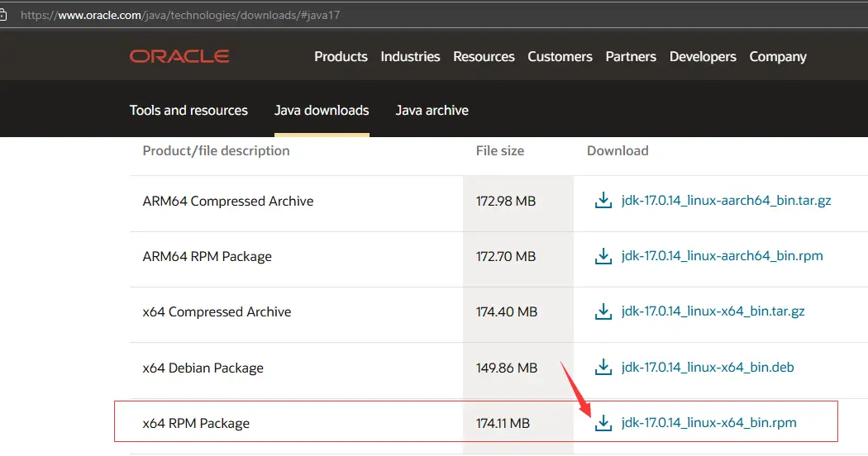Screen dimensions: 868x456
Task: Select the Java downloads tab
Action: click(322, 110)
